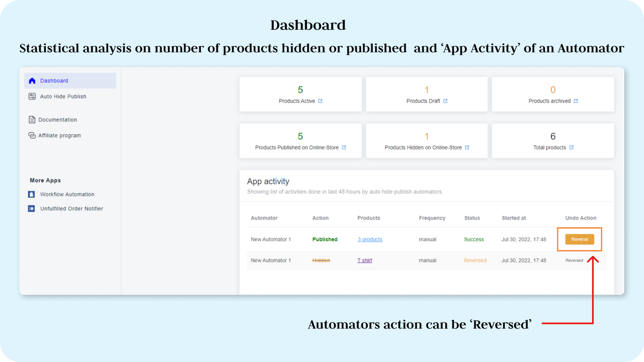Click the green 'Published' action text
This screenshot has height=362, width=644.
(325, 239)
